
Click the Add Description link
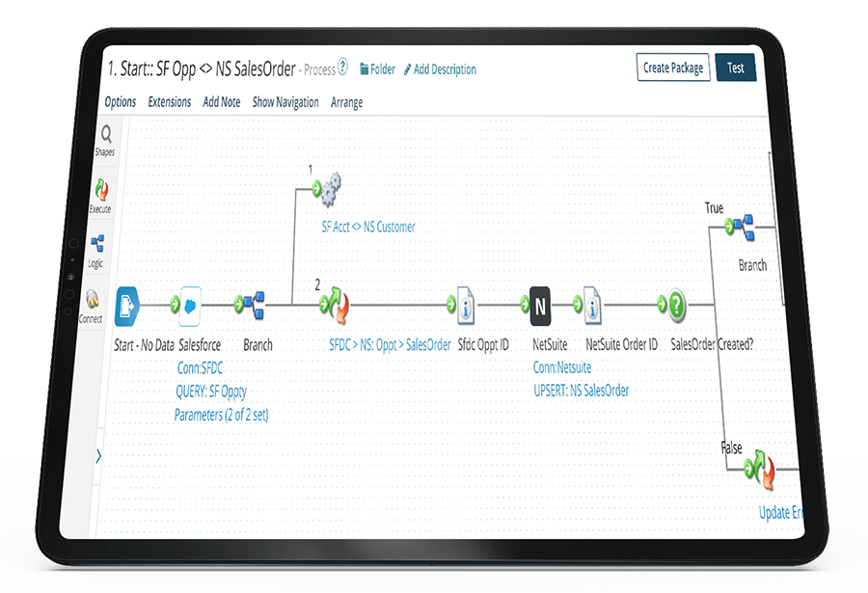pos(440,69)
